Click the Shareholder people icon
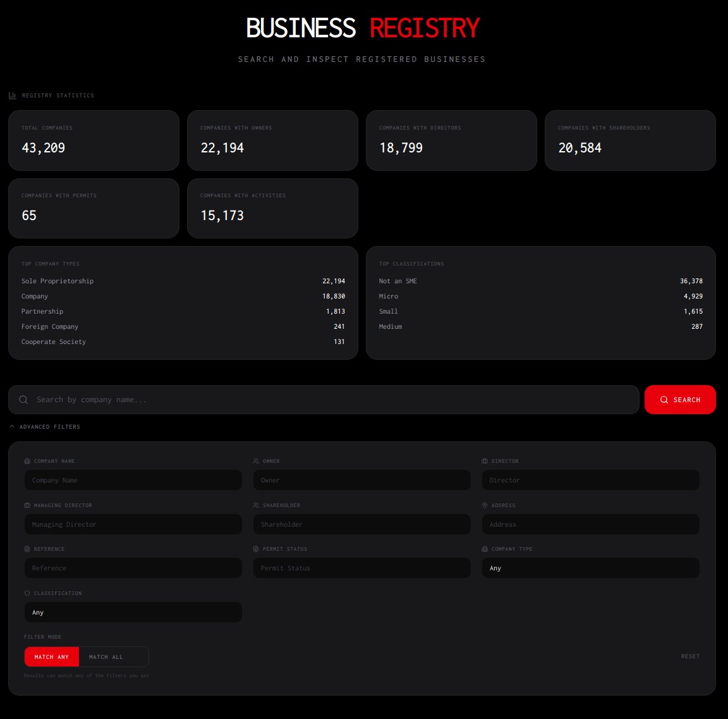The image size is (728, 719). click(x=256, y=505)
